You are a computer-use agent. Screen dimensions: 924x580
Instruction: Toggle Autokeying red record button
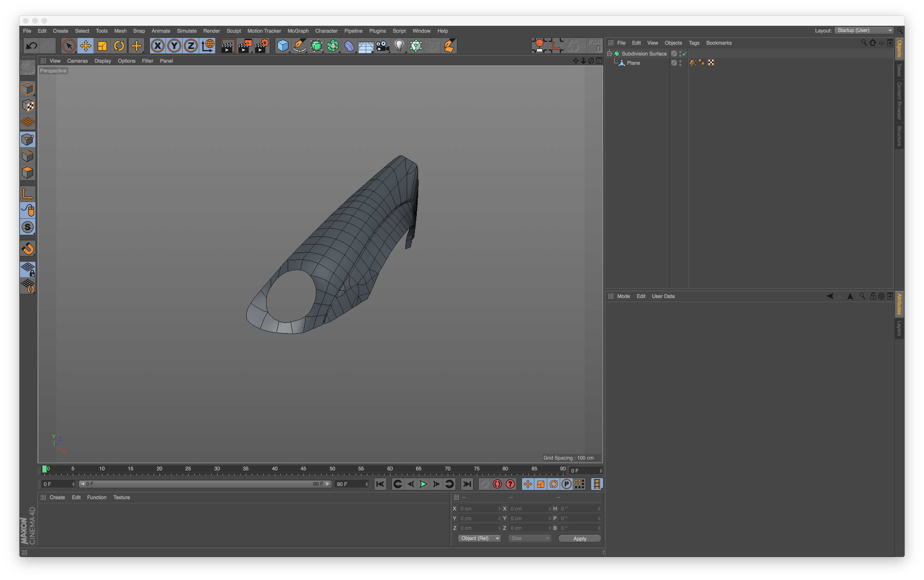[x=498, y=484]
